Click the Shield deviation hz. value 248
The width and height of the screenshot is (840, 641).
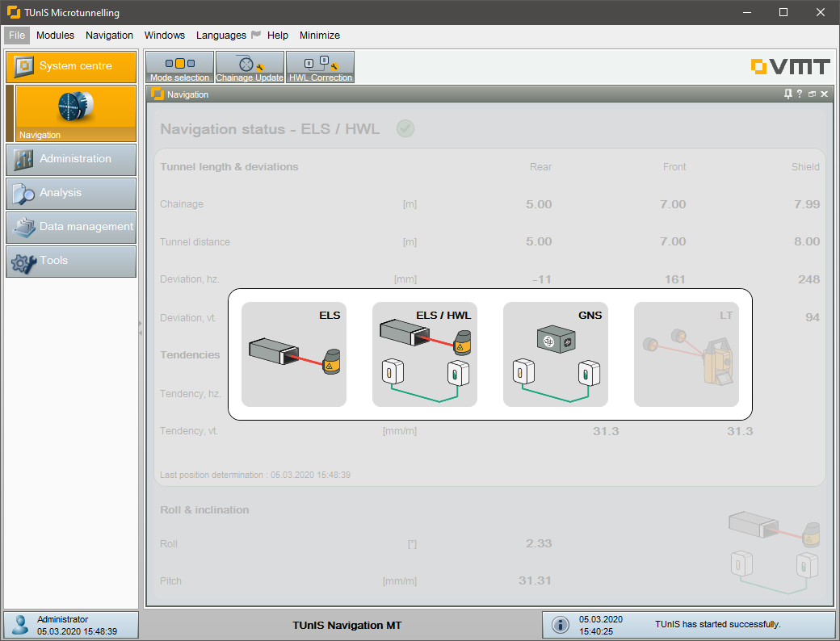pyautogui.click(x=809, y=279)
